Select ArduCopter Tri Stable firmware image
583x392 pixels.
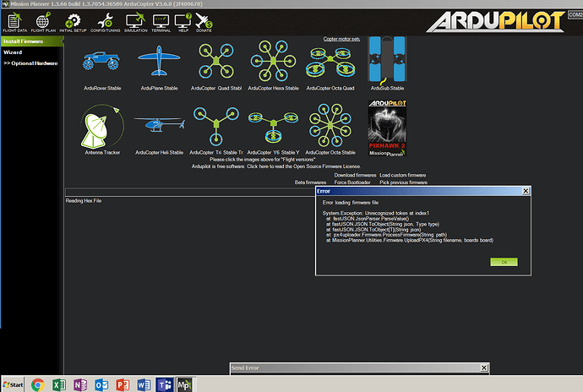click(216, 127)
